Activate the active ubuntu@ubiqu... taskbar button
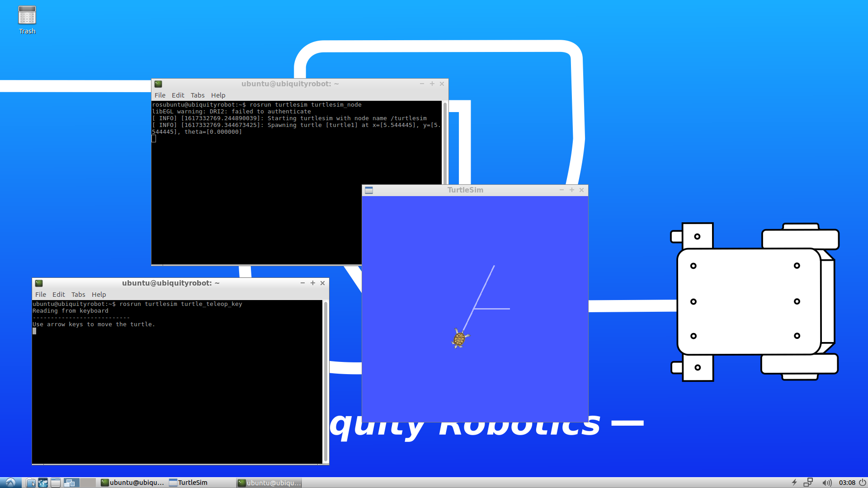The image size is (868, 488). click(x=269, y=483)
